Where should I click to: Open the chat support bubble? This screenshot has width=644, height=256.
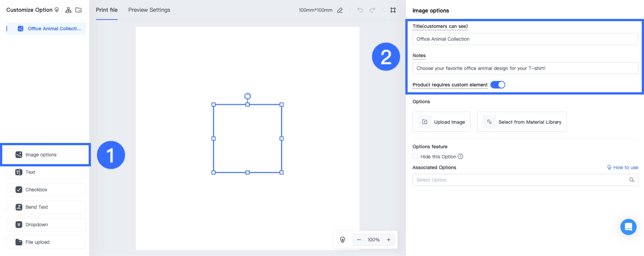click(628, 227)
